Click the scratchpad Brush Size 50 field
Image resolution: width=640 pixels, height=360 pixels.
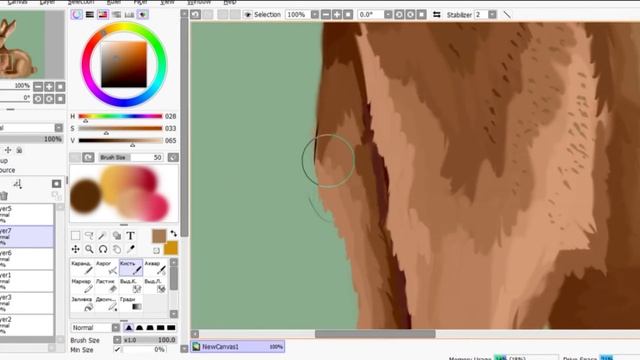point(131,158)
